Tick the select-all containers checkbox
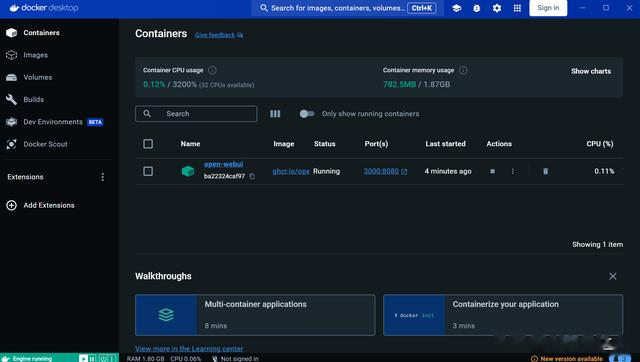640x362 pixels. (x=148, y=144)
